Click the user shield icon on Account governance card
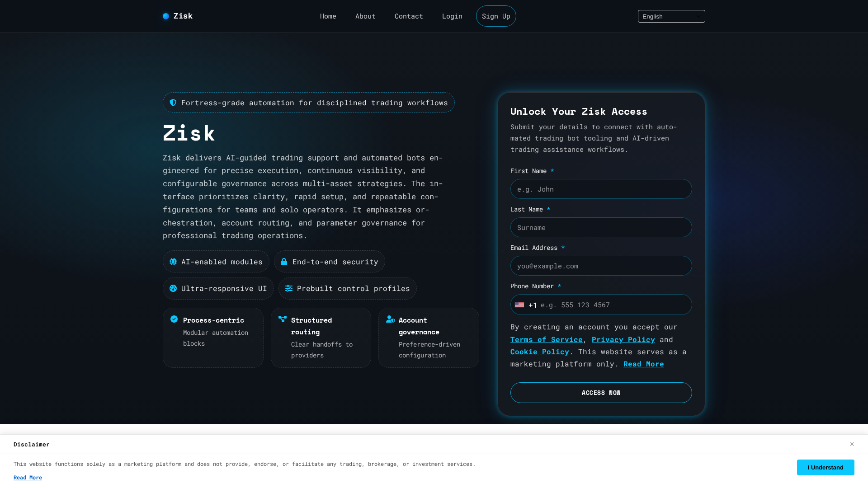 (x=391, y=319)
